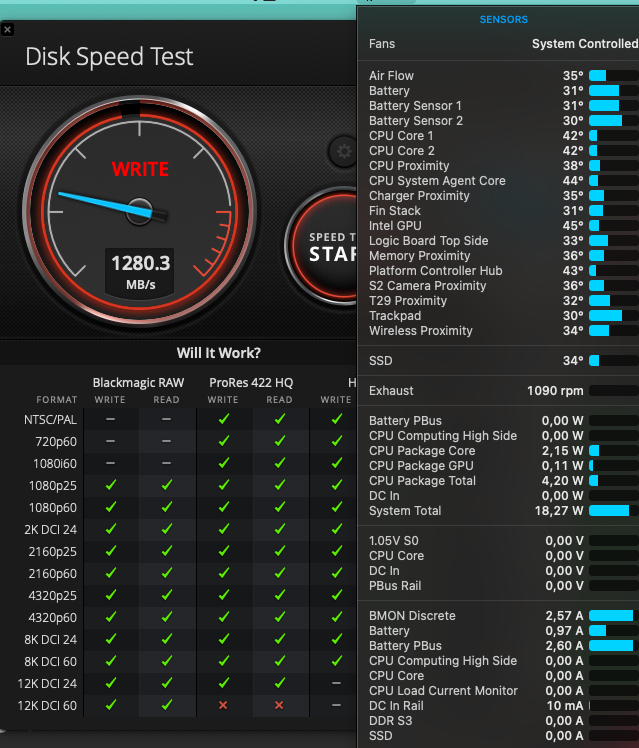Click the 720p60 format row label
Screen dimensions: 639x748
click(56, 442)
